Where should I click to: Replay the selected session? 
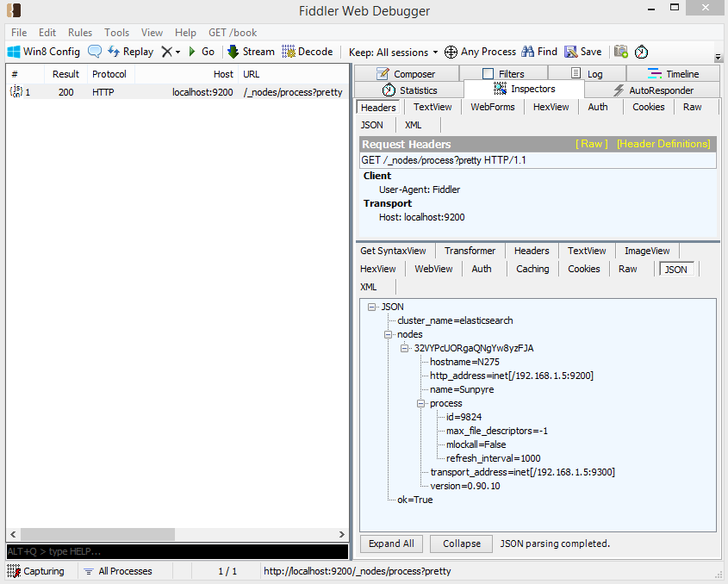130,52
